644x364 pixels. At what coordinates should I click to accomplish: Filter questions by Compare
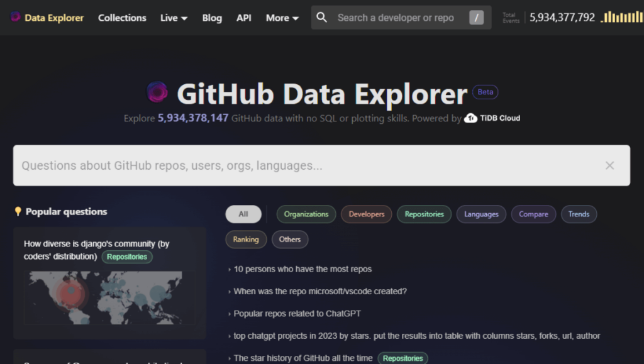coord(533,214)
